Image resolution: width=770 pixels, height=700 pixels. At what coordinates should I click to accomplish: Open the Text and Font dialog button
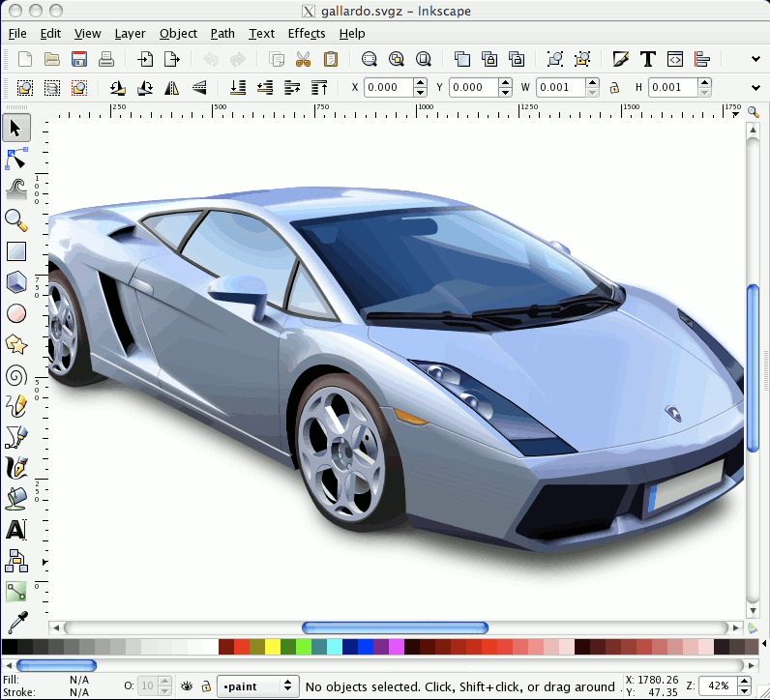(x=647, y=60)
